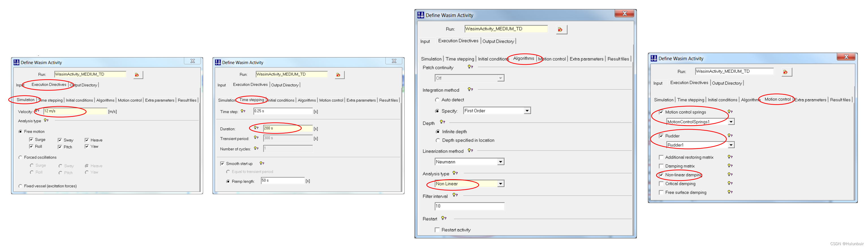Click help icon next to Restart
868x248 pixels.
pos(444,218)
